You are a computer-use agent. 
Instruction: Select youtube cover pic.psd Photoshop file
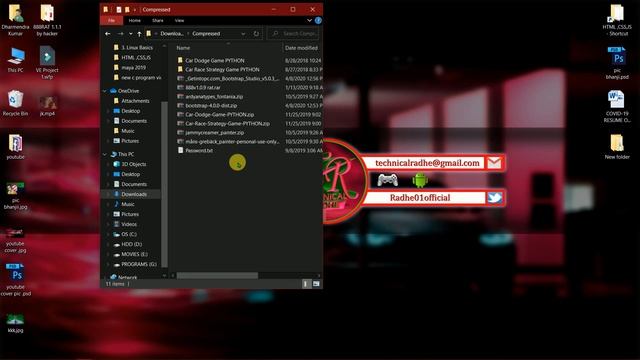(16, 280)
